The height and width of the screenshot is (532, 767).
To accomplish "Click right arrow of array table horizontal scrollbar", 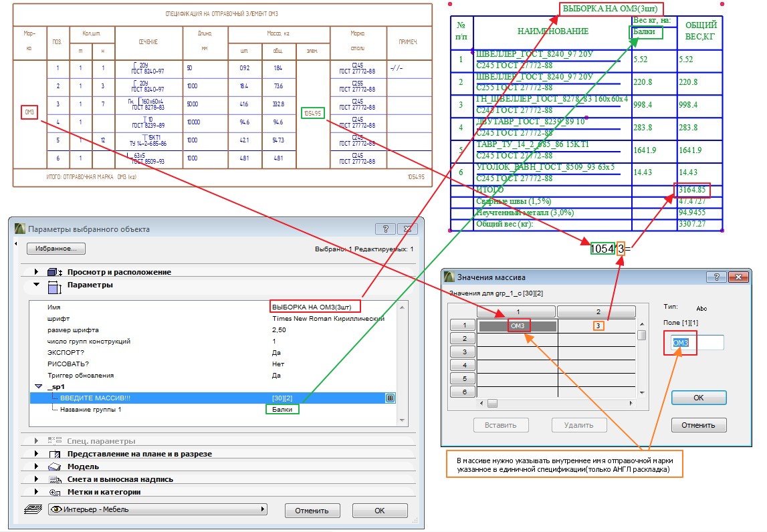I will click(x=631, y=404).
